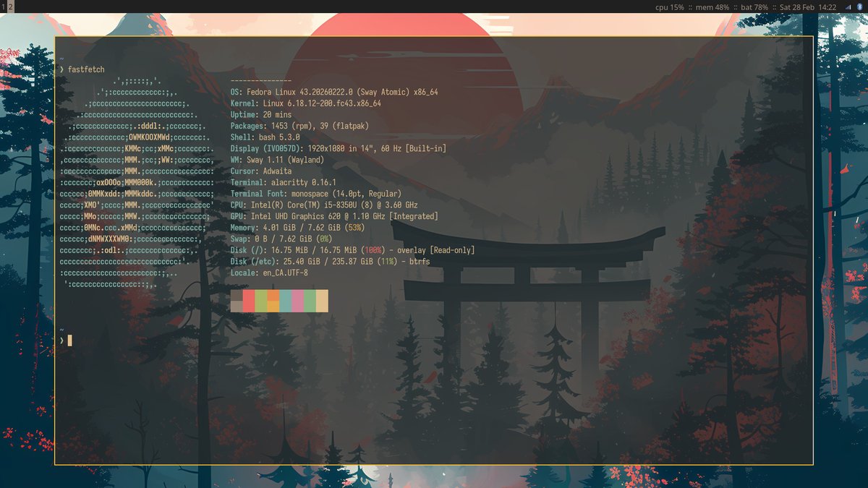The width and height of the screenshot is (868, 488).
Task: Click the mem 48% status indicator
Action: tap(712, 7)
